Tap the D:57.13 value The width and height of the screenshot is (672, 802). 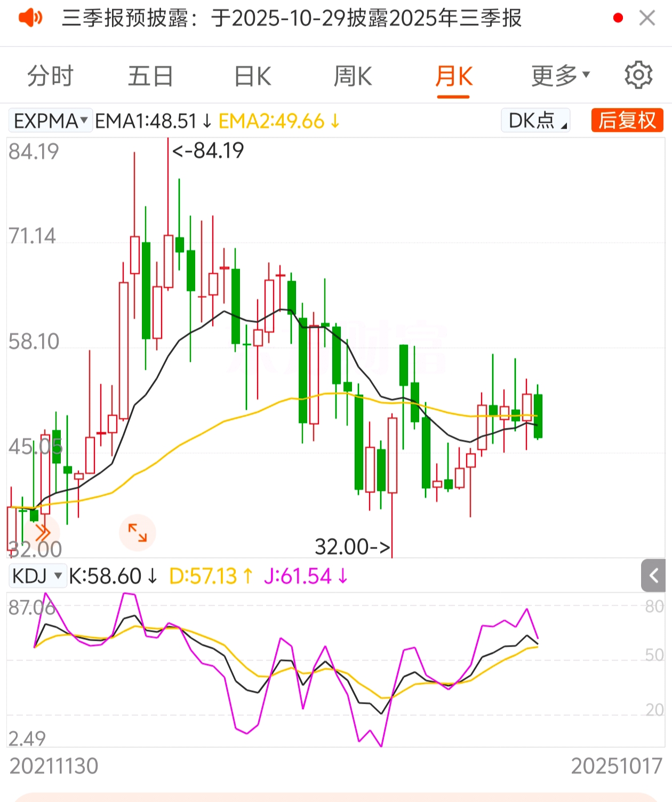(211, 576)
